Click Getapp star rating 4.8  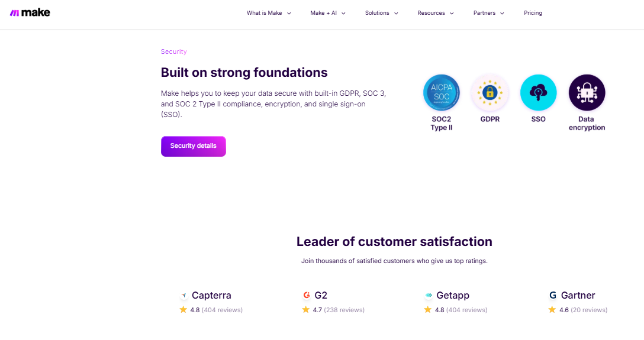(x=456, y=310)
